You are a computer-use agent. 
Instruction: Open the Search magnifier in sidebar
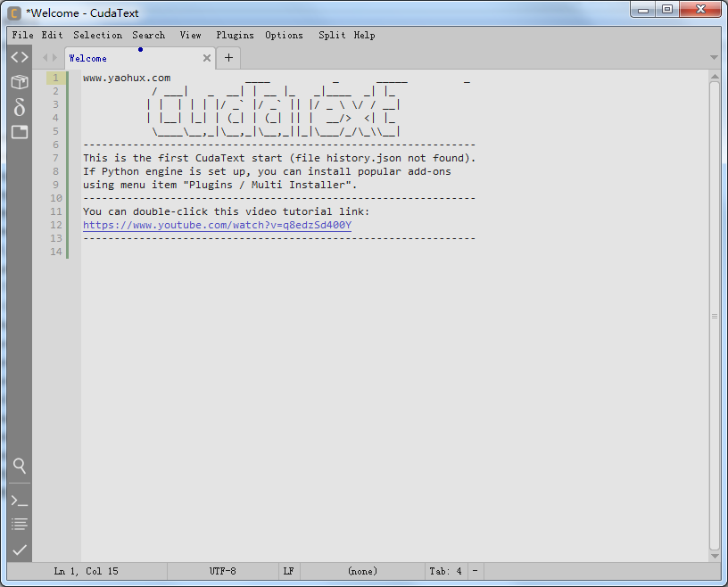[19, 466]
